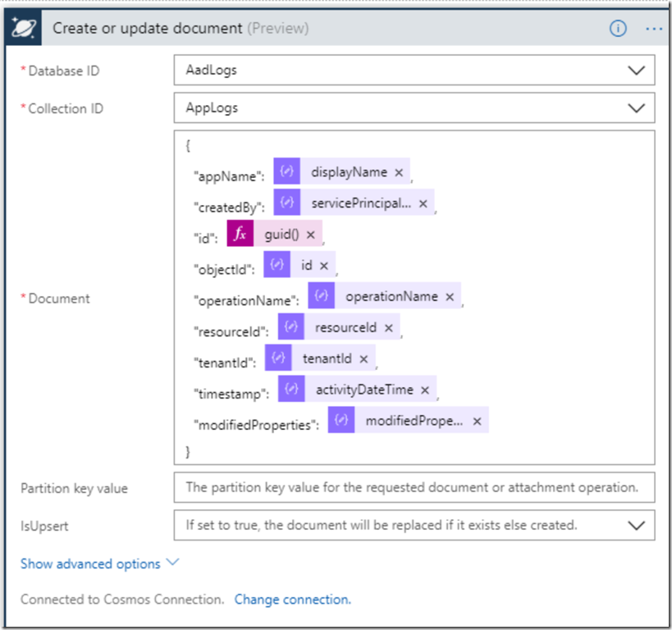Remove the modifiedPrope... token with its X
Screen dimensions: 672x630
(x=477, y=422)
